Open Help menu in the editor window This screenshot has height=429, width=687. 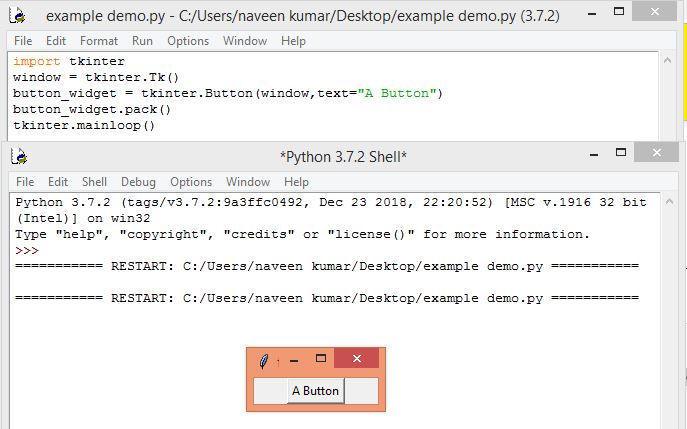tap(293, 41)
